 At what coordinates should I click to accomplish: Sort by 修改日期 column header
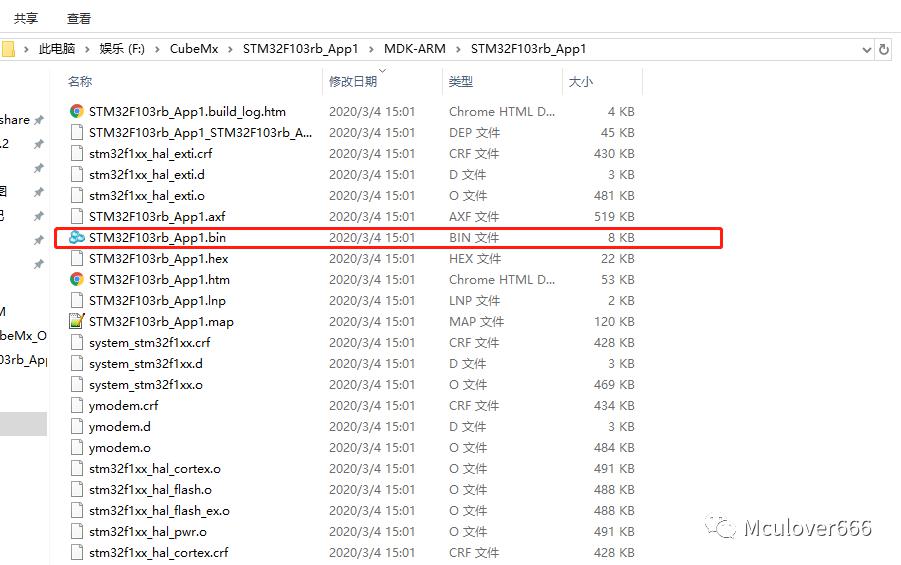(353, 82)
